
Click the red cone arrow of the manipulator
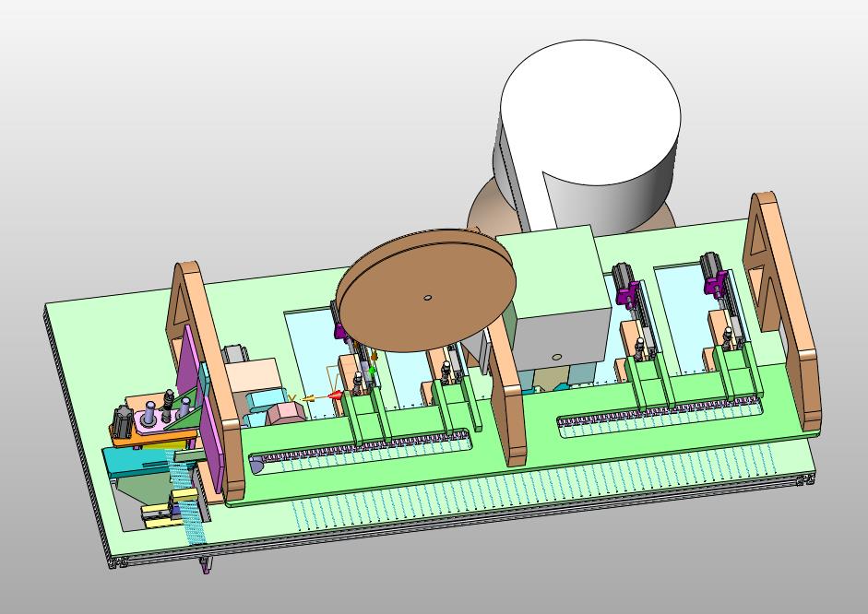[x=337, y=396]
